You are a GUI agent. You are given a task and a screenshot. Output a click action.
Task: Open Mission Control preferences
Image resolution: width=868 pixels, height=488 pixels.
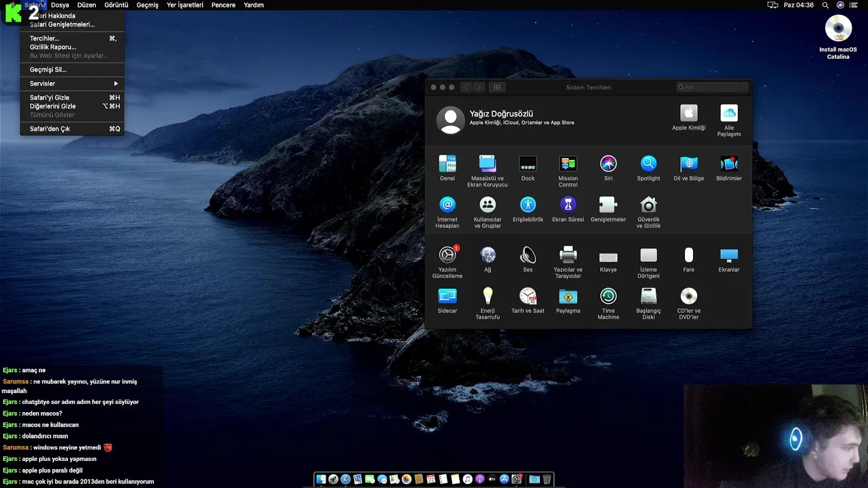click(x=568, y=171)
